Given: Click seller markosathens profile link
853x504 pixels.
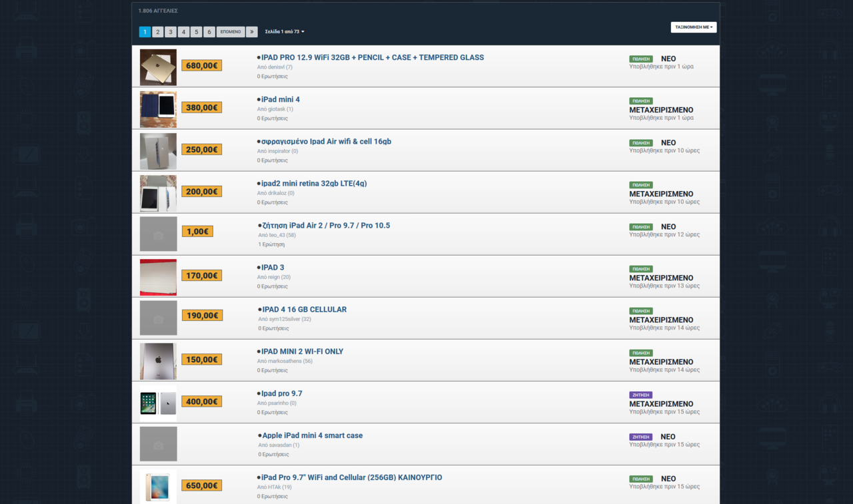Looking at the screenshot, I should [x=285, y=361].
